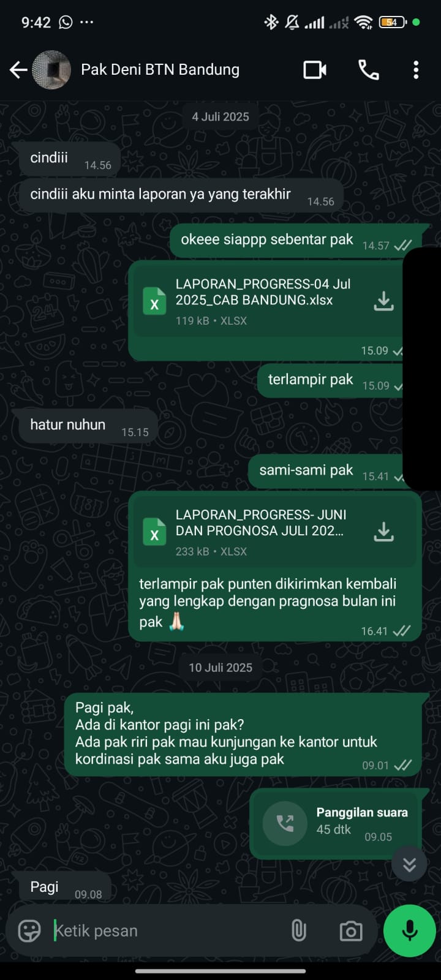Open the camera from the message bar
This screenshot has width=441, height=980.
(351, 932)
